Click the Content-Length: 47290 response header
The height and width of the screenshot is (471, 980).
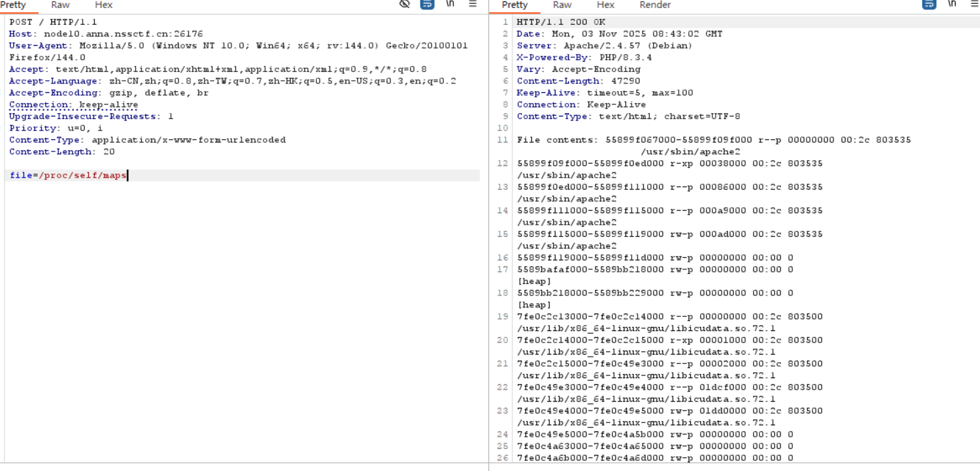click(x=578, y=81)
